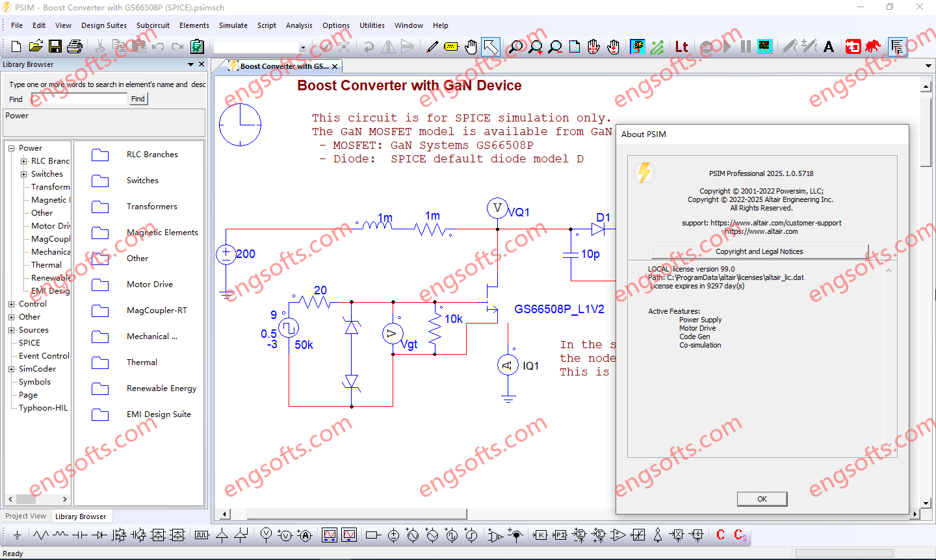936x560 pixels.
Task: Open the Utilities menu
Action: [x=372, y=25]
